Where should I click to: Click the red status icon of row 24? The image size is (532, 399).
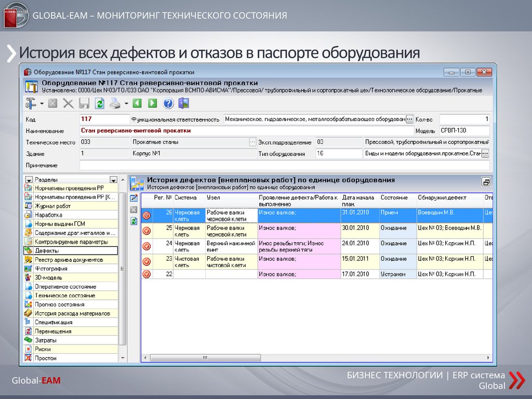pos(147,246)
